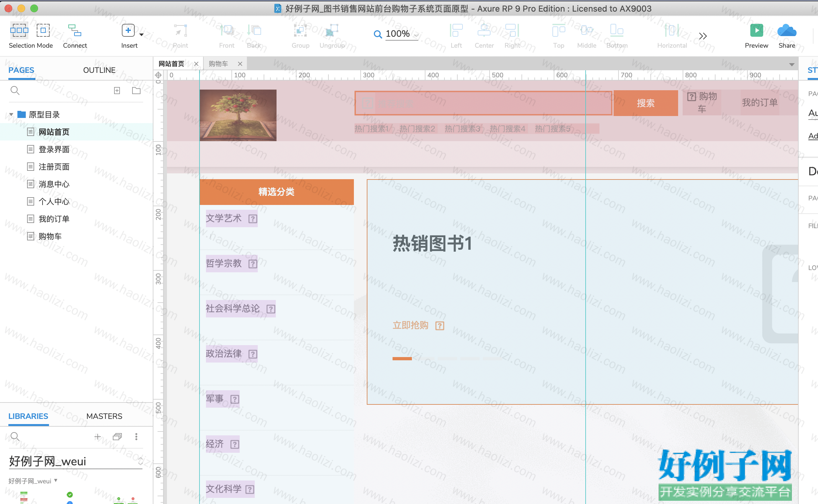Viewport: 818px width, 504px height.
Task: Click the 购物车 header link
Action: 702,102
